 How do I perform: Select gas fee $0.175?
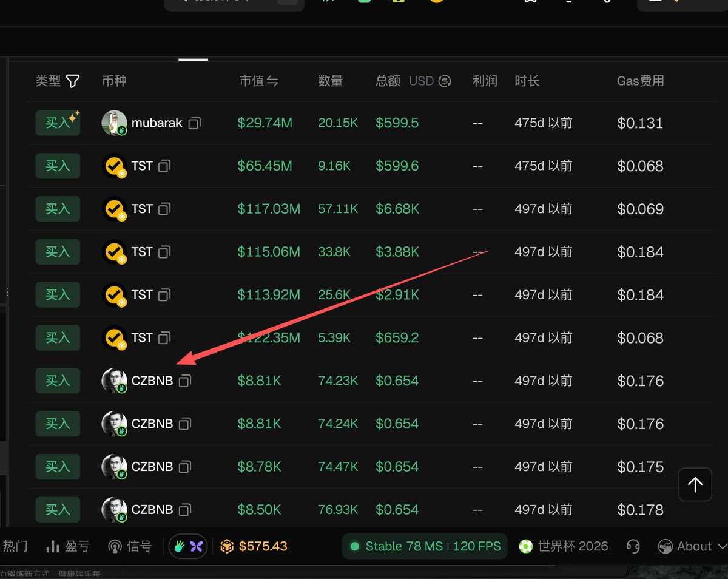641,467
